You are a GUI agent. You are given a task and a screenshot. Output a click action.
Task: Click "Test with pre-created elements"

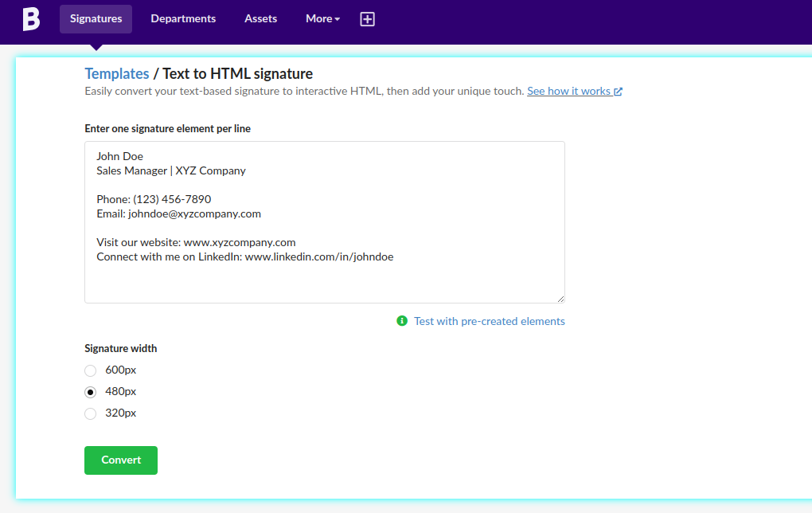[x=489, y=321]
